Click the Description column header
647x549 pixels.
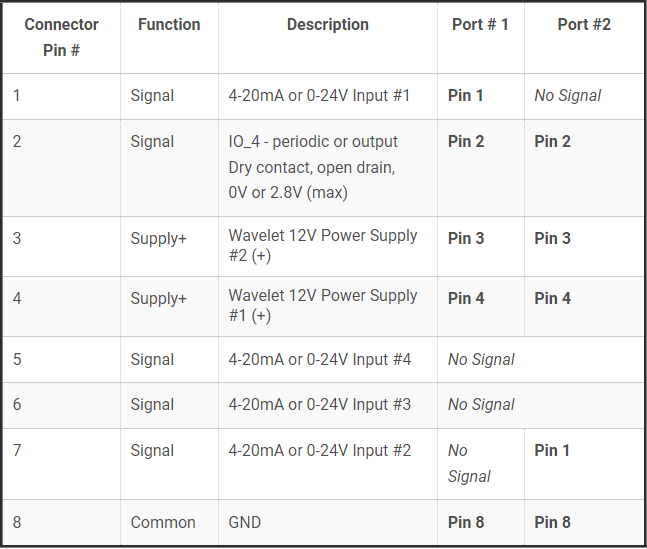click(328, 24)
